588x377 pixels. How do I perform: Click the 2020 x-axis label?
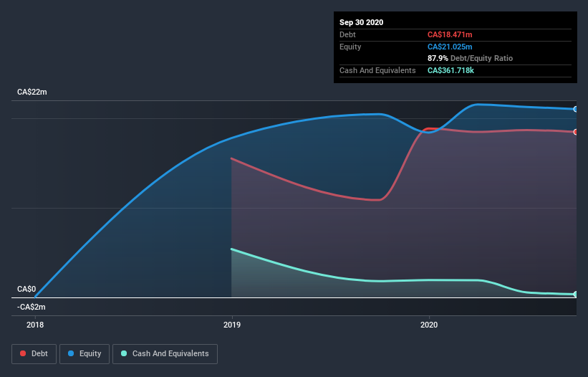tap(429, 325)
